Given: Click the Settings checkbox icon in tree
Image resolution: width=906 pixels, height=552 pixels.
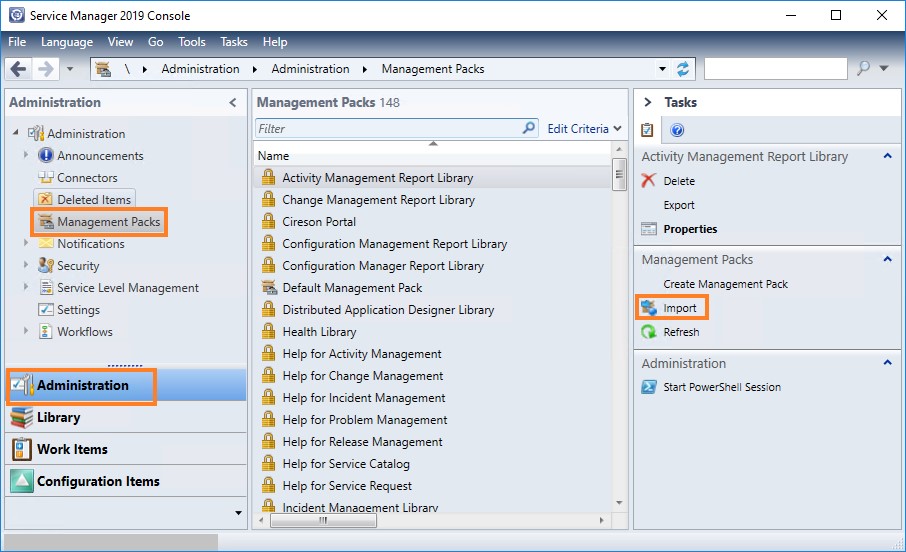Looking at the screenshot, I should point(46,309).
